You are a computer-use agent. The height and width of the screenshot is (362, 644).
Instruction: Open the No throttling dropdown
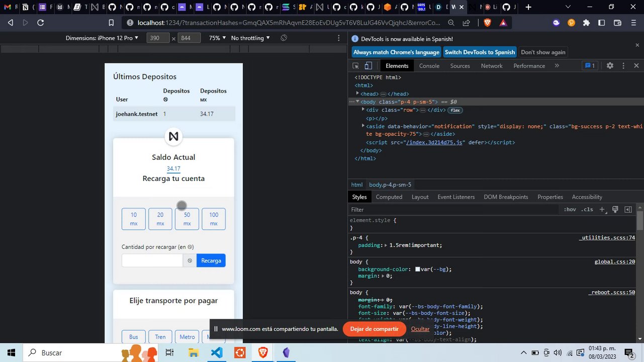(250, 38)
